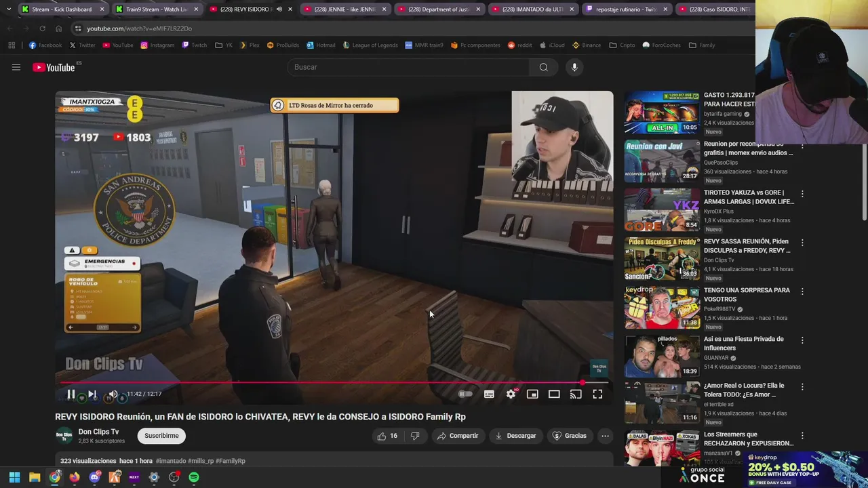This screenshot has width=868, height=488.
Task: Mute the video player volume
Action: (113, 394)
